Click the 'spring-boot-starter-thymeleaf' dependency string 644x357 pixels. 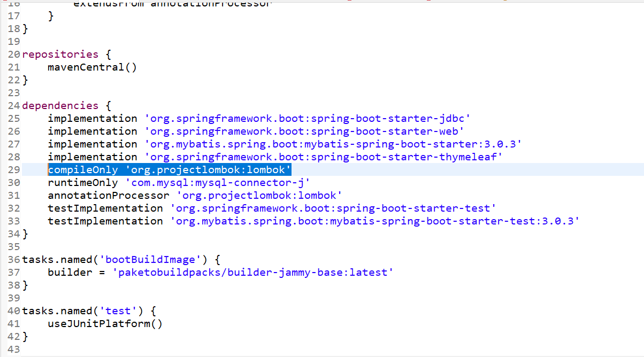coord(324,157)
